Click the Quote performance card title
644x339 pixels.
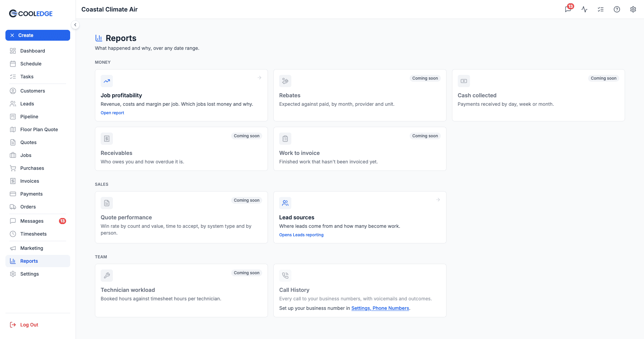[126, 218]
